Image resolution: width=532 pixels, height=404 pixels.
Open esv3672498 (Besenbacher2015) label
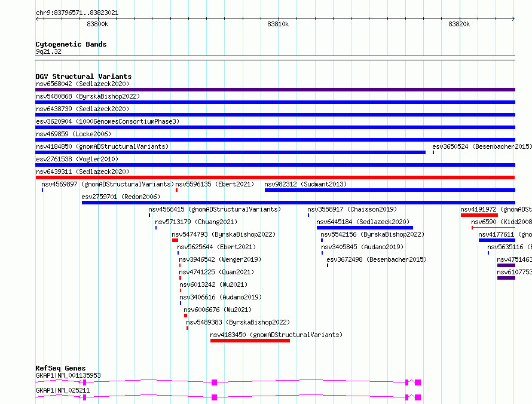pyautogui.click(x=376, y=259)
